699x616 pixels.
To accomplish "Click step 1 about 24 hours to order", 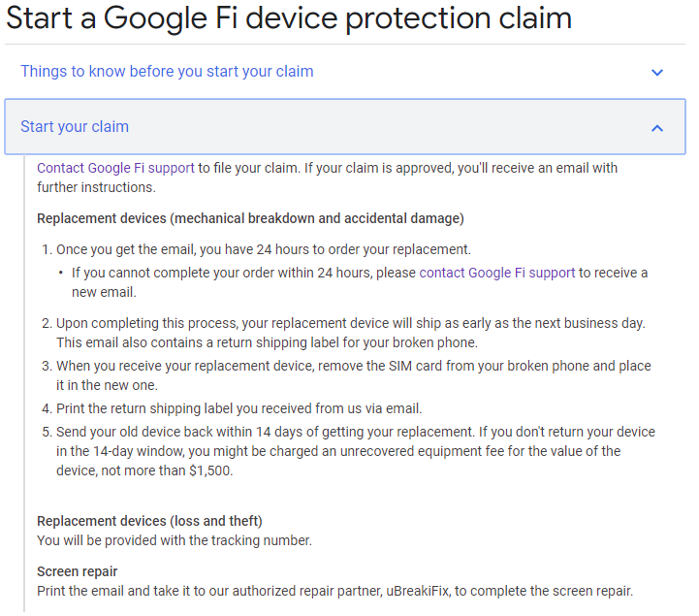I will [x=264, y=249].
